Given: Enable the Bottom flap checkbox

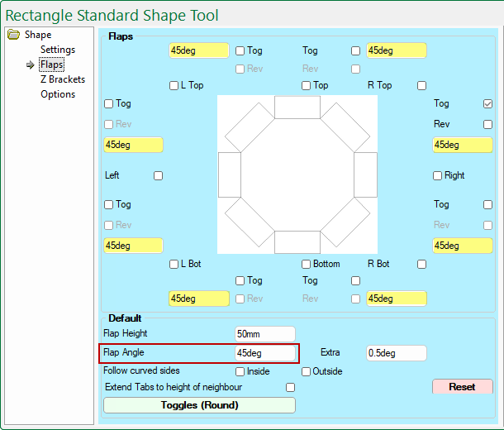Looking at the screenshot, I should click(307, 264).
